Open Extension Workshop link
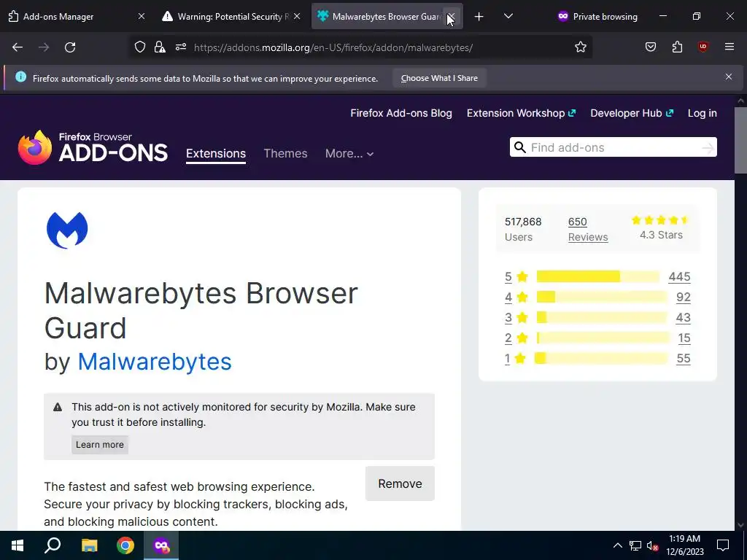 coord(521,113)
